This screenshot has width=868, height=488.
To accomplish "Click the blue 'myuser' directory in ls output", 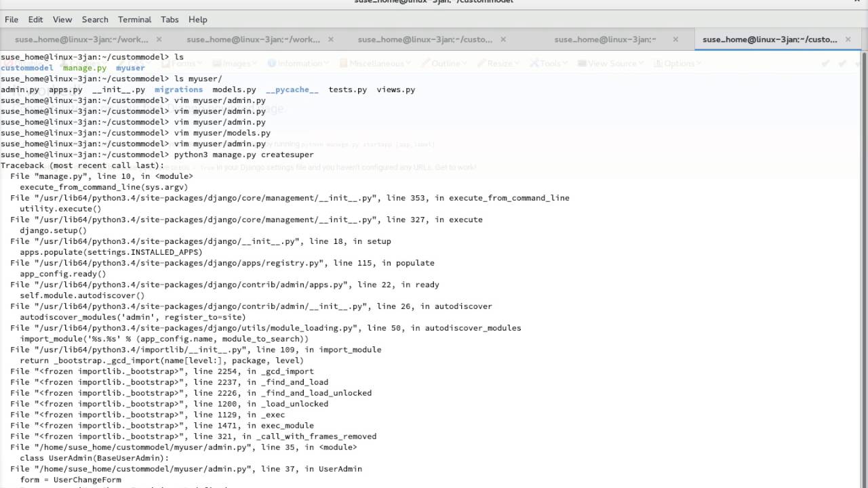I will (x=130, y=68).
